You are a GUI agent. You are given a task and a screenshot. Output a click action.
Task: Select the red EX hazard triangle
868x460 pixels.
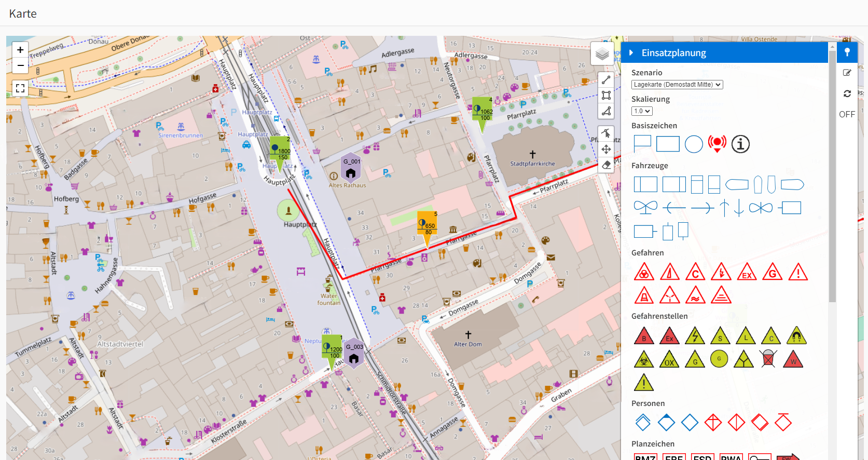[747, 272]
